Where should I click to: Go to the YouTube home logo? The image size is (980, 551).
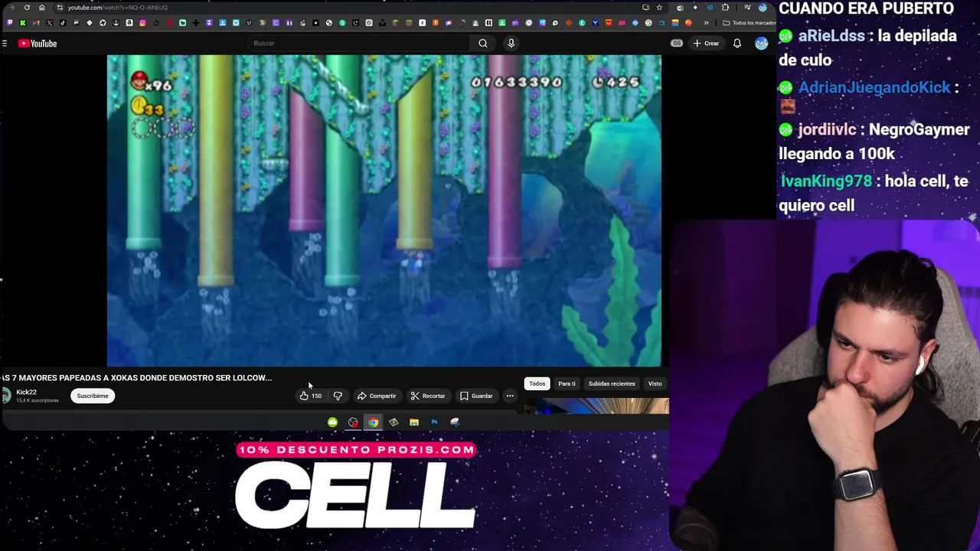click(x=38, y=44)
